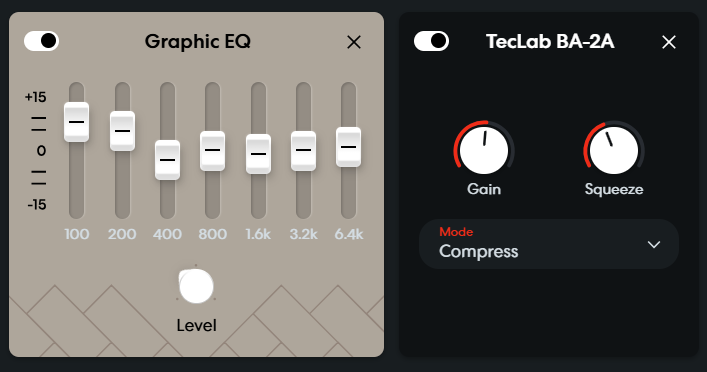Click the 1.6k frequency label

click(258, 234)
